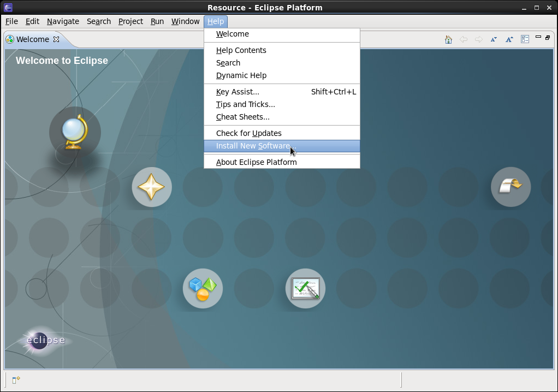Screen dimensions: 558x392
Task: Open the Tutorials checklist icon
Action: [x=305, y=288]
